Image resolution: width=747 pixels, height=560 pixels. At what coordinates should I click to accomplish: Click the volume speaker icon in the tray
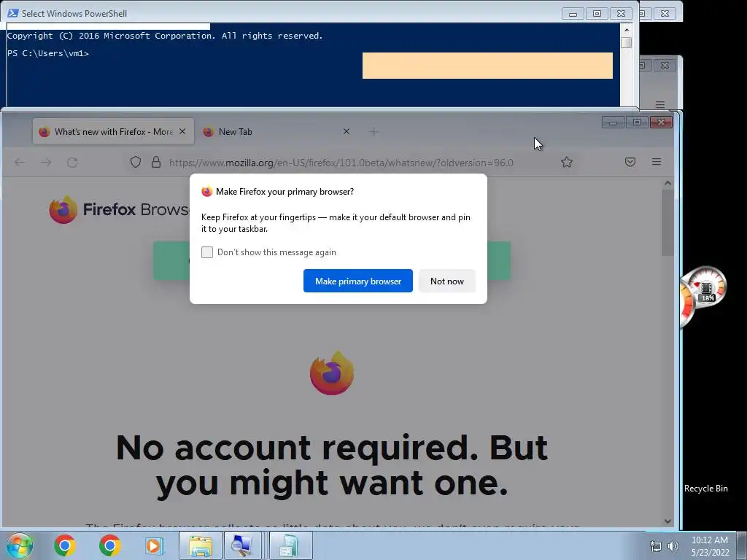[x=673, y=546]
